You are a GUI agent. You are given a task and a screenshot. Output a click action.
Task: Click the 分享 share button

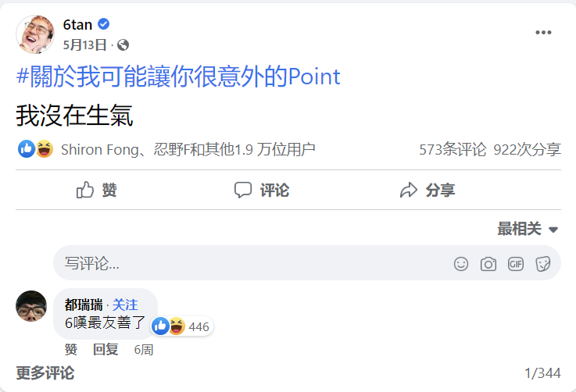(427, 190)
